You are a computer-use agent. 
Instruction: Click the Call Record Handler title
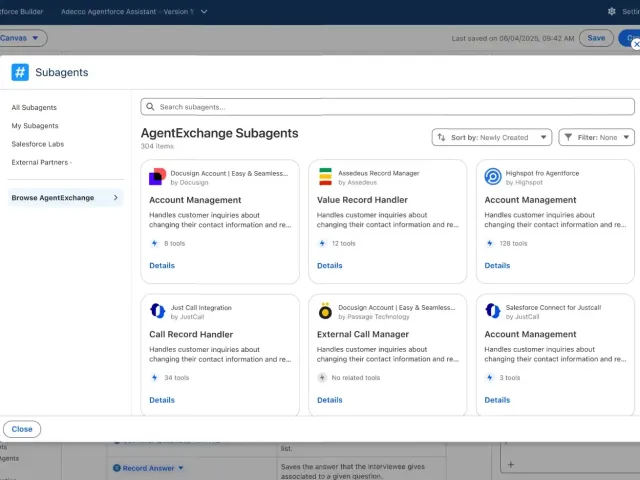(191, 334)
